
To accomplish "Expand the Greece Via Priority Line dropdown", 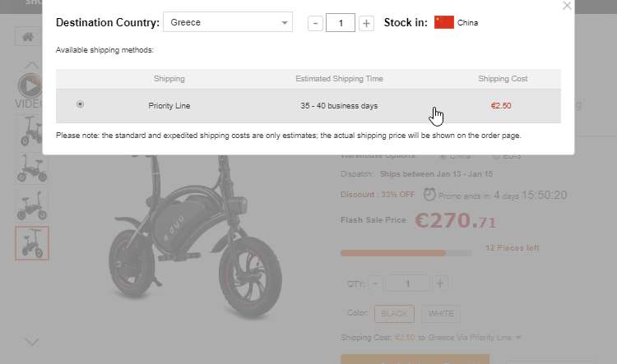I will 519,338.
